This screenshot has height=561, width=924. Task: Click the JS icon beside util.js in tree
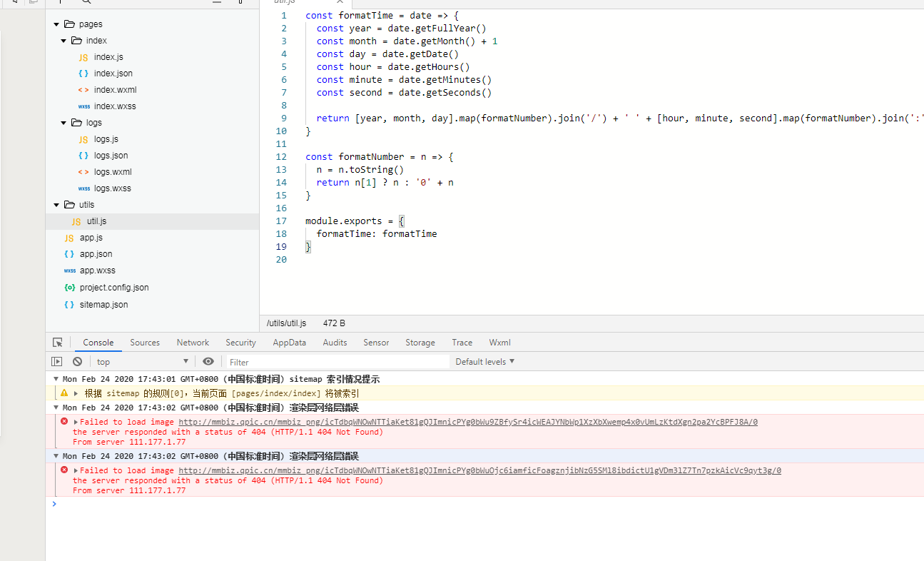pos(76,221)
